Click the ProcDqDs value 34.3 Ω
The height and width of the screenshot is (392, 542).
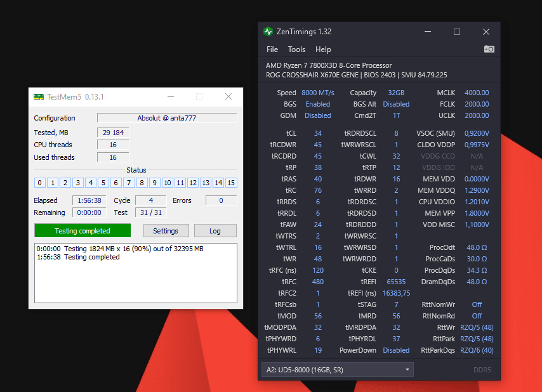click(x=477, y=270)
